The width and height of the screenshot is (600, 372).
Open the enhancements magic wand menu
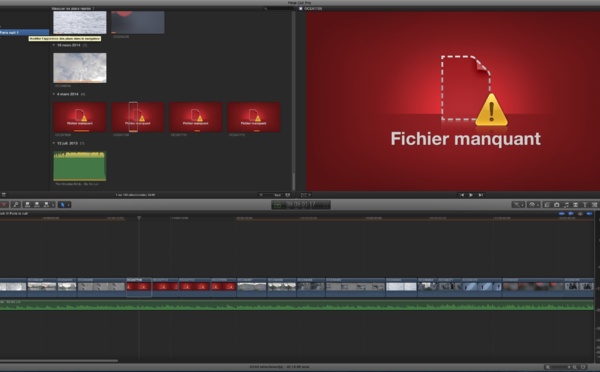tap(518, 205)
